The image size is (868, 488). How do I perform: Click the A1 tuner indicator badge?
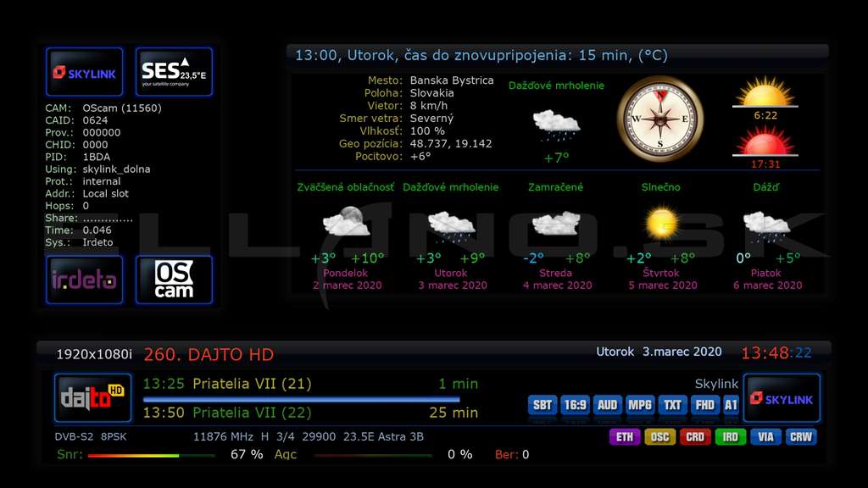click(x=732, y=405)
